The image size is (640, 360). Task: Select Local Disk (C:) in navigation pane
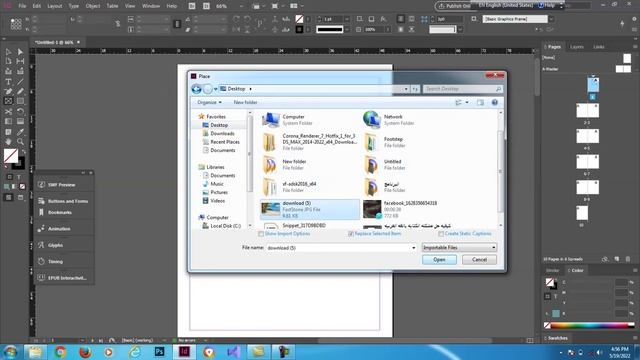tap(222, 226)
